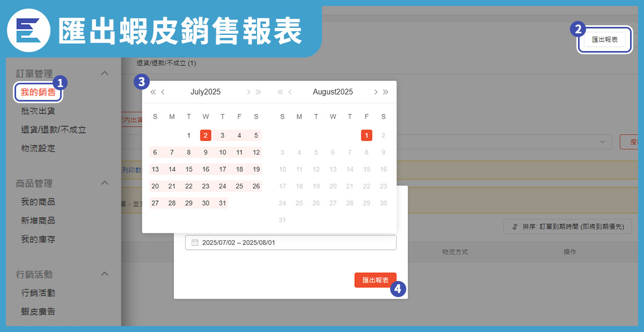
Task: Open 排序: 訂單到期時間 sort dropdown
Action: [x=567, y=227]
